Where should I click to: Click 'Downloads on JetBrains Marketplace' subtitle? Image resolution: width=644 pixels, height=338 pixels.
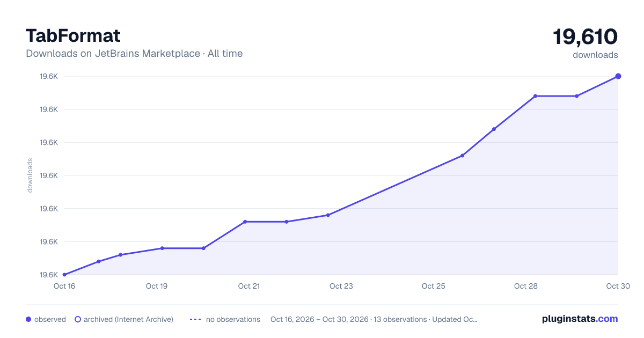pos(113,54)
